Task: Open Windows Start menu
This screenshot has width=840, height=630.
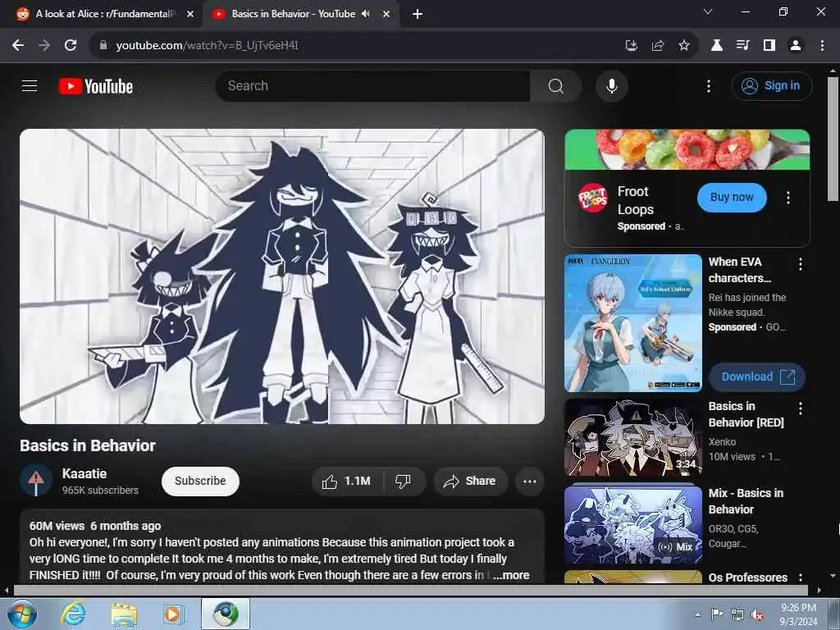Action: pos(22,614)
